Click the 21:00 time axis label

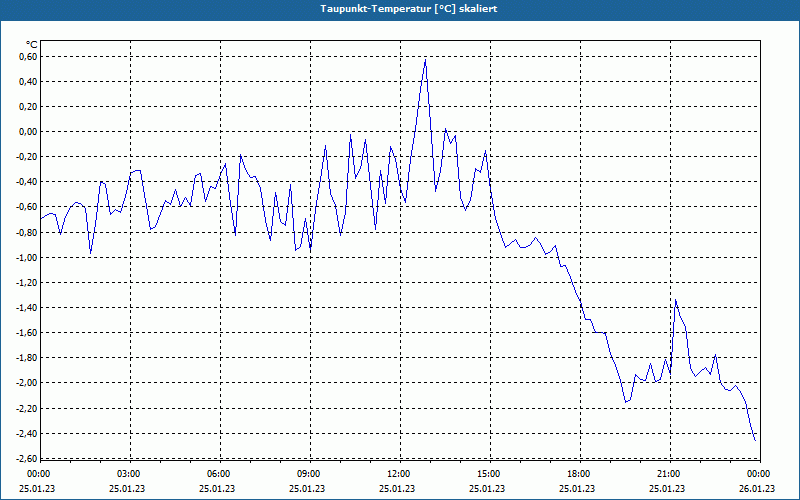click(670, 474)
